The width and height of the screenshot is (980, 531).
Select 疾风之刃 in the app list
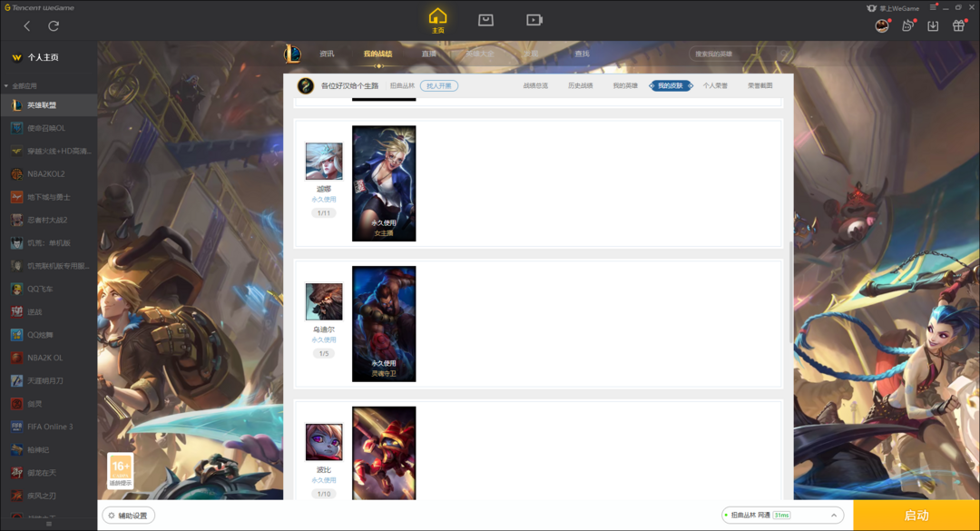49,496
